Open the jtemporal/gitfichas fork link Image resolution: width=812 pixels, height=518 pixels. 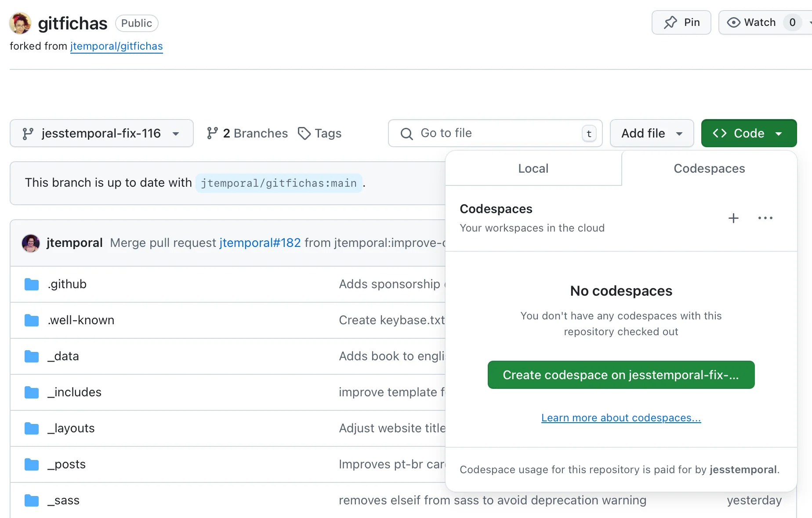116,46
